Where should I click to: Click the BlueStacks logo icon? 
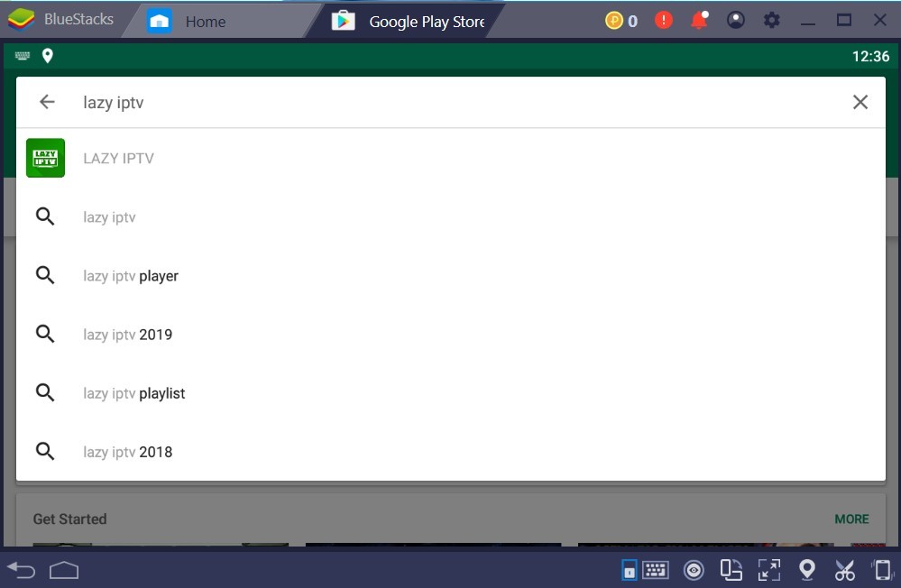coord(22,20)
